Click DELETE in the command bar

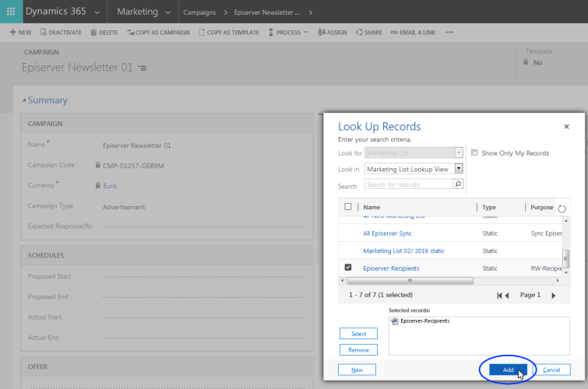[104, 33]
